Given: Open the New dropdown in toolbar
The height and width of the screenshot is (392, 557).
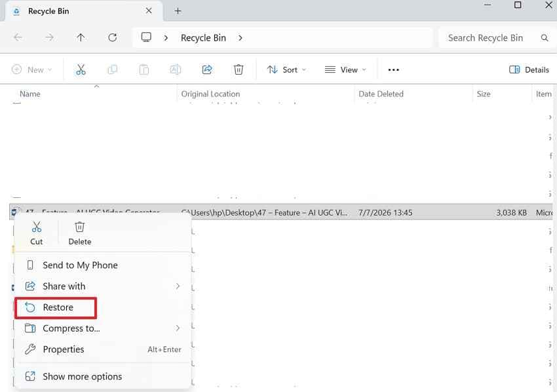Looking at the screenshot, I should point(32,69).
